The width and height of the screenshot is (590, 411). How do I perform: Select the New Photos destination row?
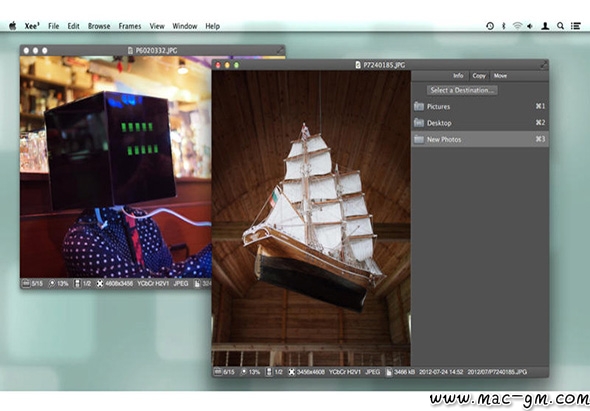point(480,139)
